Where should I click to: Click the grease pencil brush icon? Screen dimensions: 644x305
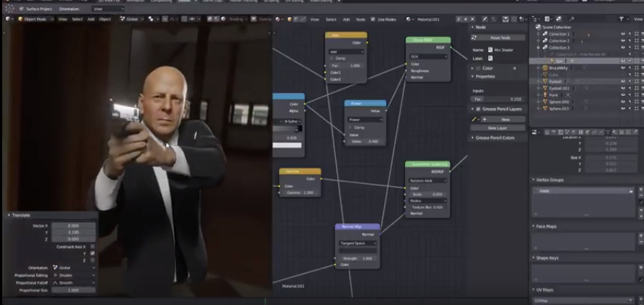474,120
